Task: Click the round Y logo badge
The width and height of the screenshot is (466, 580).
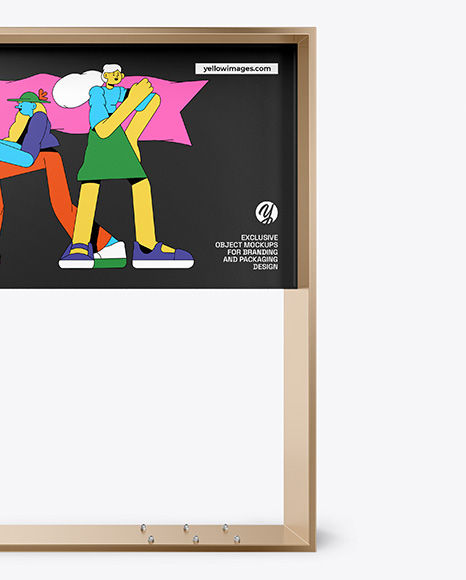Action: tap(267, 213)
